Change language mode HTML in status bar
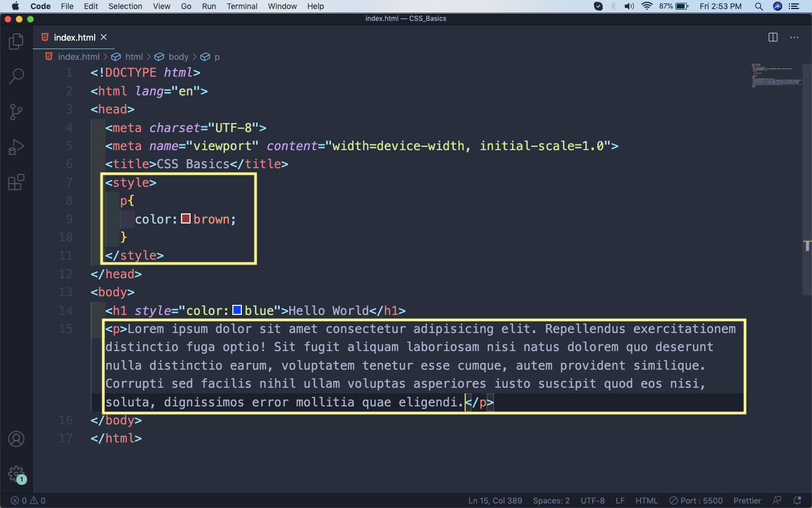 [x=647, y=501]
